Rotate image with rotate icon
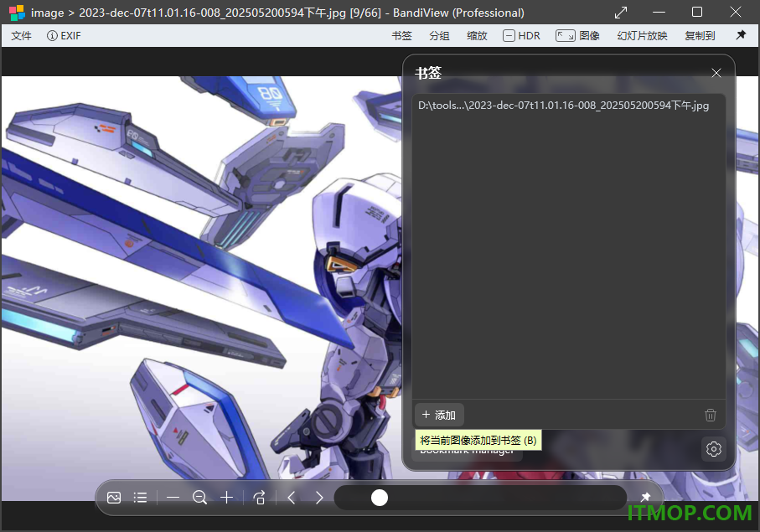The image size is (760, 532). (259, 498)
